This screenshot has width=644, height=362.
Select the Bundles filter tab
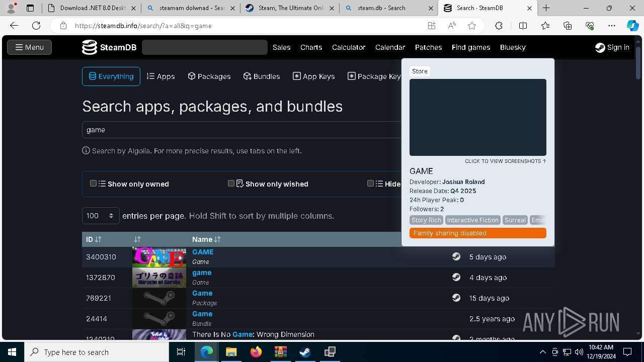tap(262, 76)
